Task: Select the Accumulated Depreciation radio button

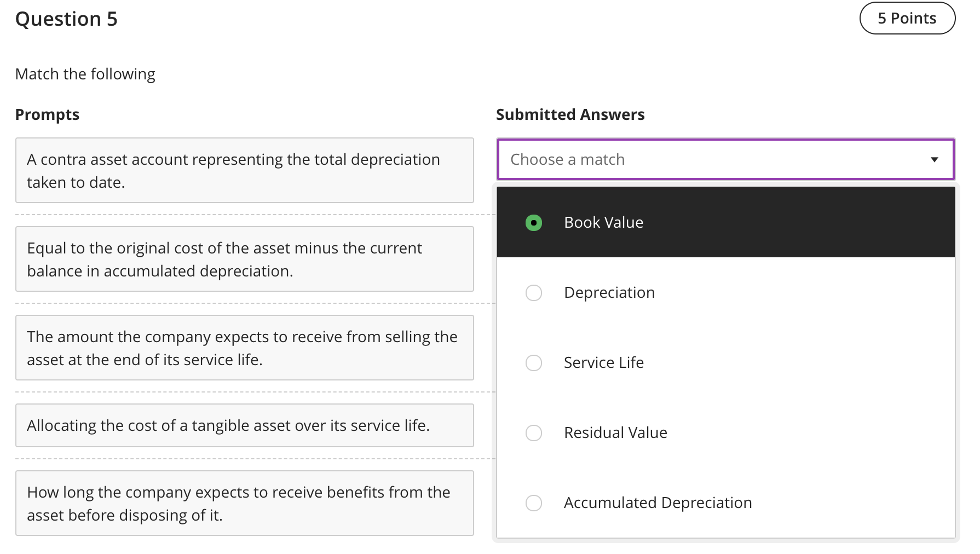Action: tap(533, 503)
